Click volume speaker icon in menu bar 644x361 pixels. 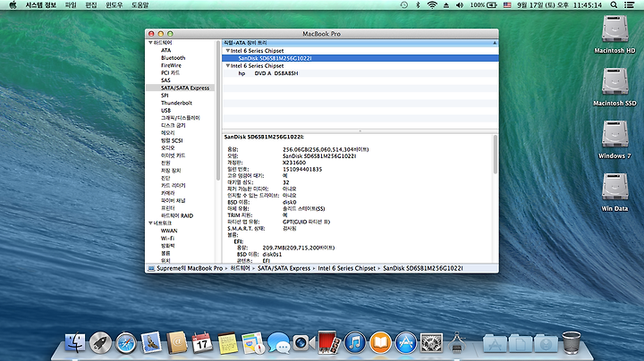click(x=460, y=5)
